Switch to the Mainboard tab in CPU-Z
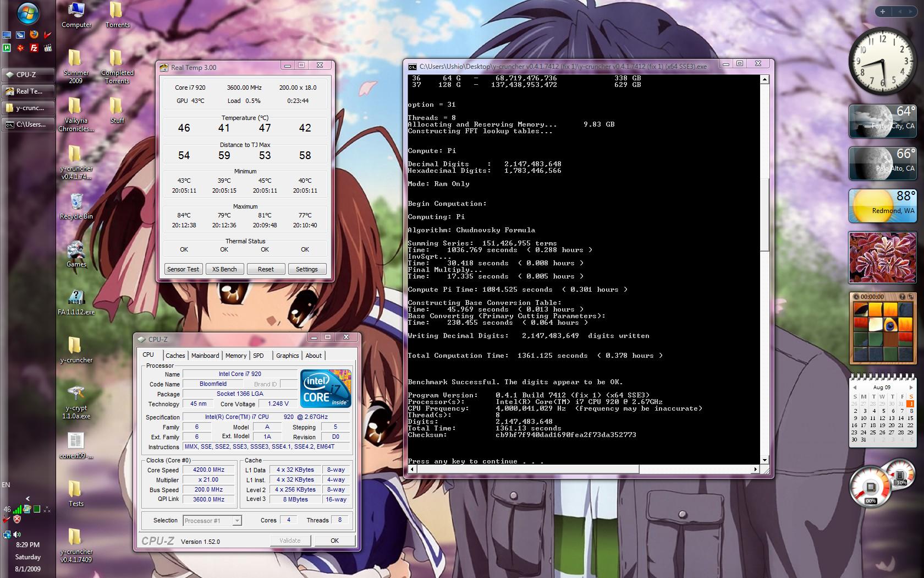The height and width of the screenshot is (578, 924). 205,356
